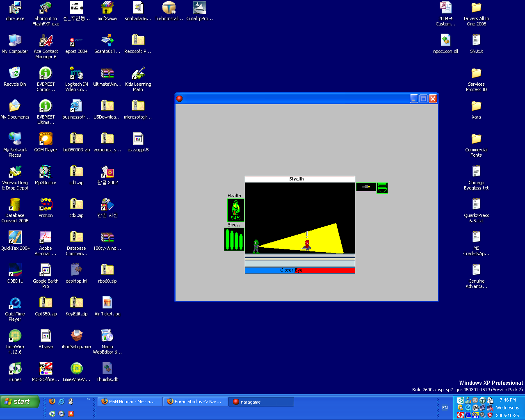Close the naragame window

pos(433,98)
